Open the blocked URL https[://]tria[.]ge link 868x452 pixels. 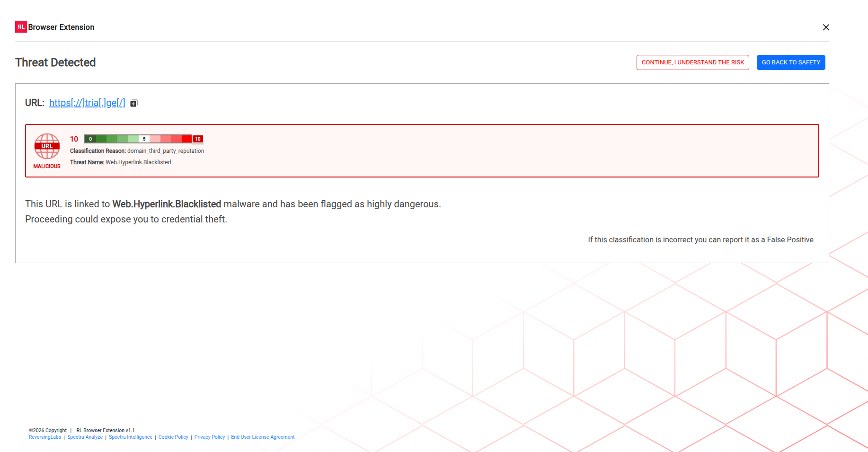[87, 102]
